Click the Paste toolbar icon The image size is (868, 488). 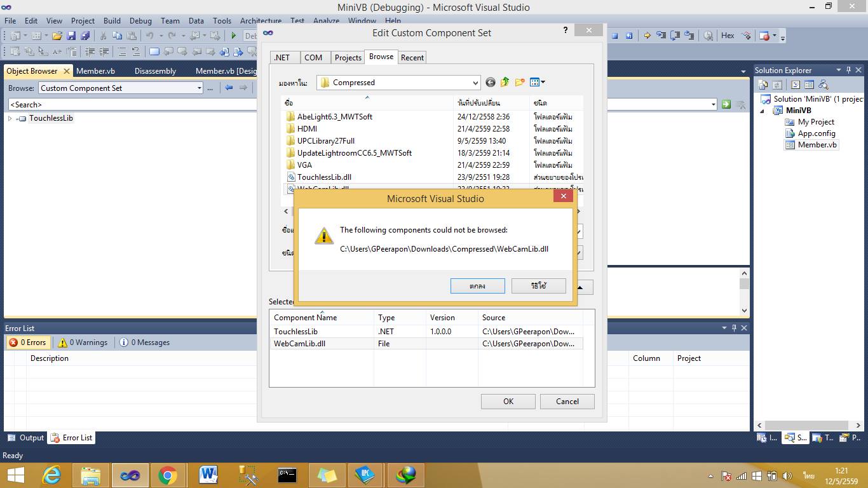click(132, 36)
